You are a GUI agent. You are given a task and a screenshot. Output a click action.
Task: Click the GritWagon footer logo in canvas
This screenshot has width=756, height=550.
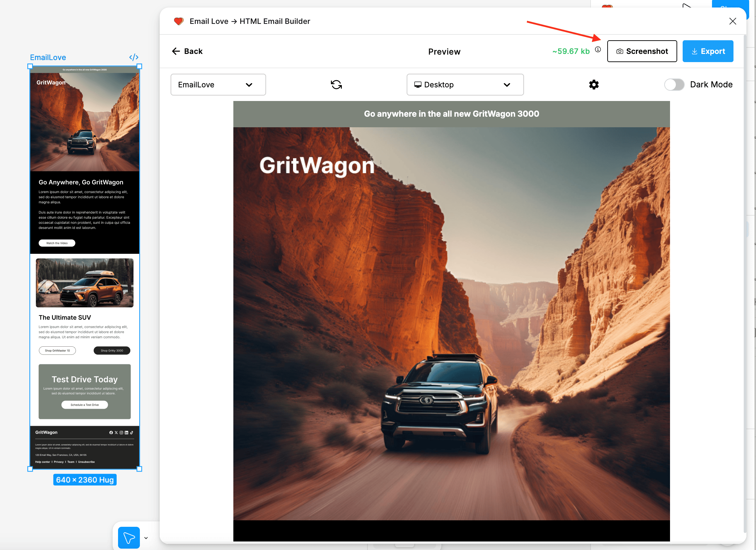click(46, 432)
